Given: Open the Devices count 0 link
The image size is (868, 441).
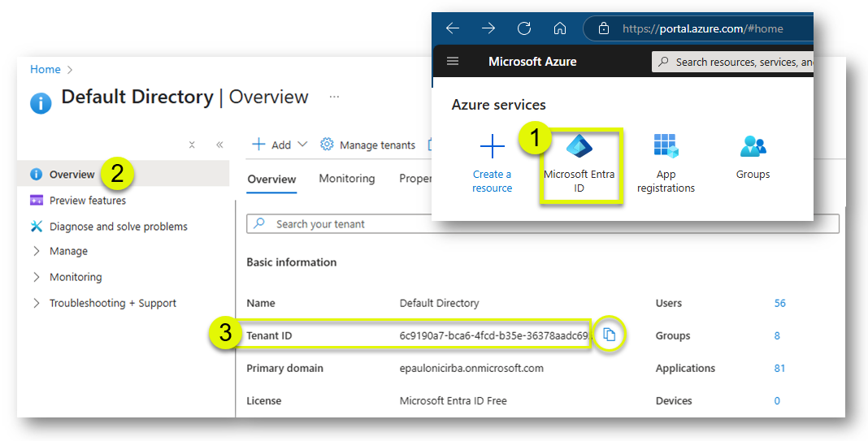Looking at the screenshot, I should 777,401.
